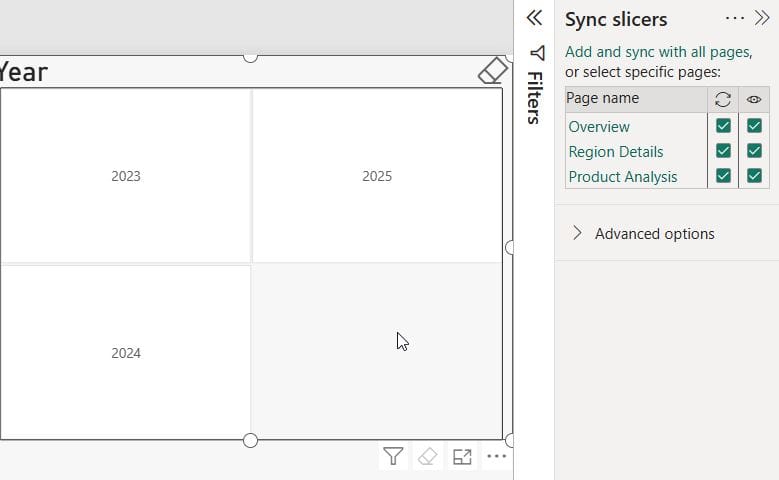Click the eraser icon in visual footer
The image size is (779, 480).
click(428, 456)
